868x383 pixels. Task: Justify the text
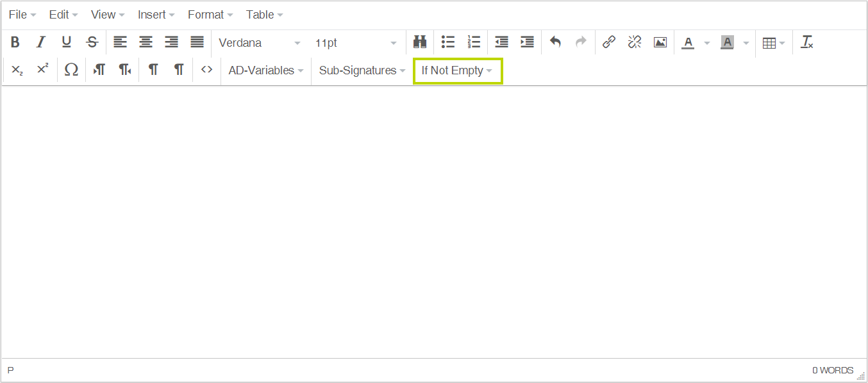197,42
